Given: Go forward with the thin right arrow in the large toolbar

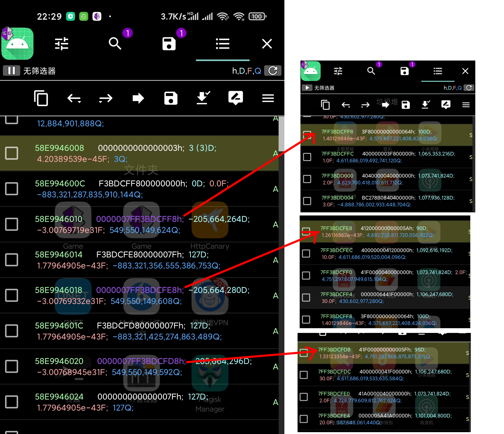Looking at the screenshot, I should 106,98.
